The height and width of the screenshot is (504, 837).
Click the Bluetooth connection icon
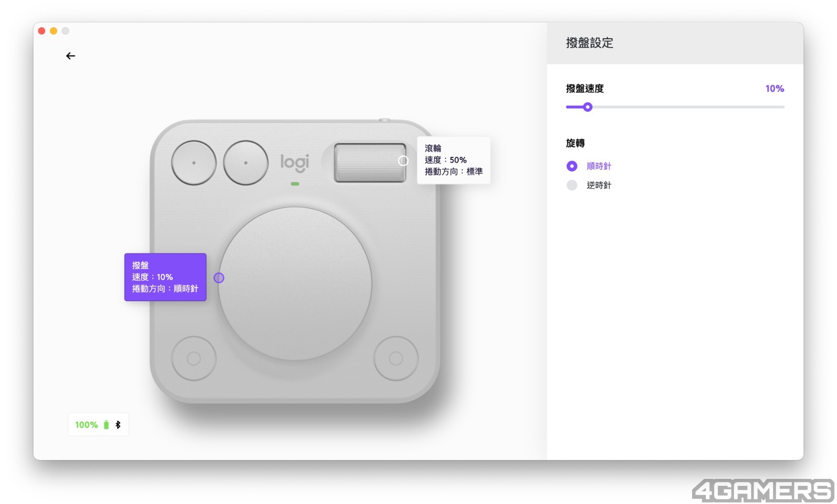tap(118, 425)
